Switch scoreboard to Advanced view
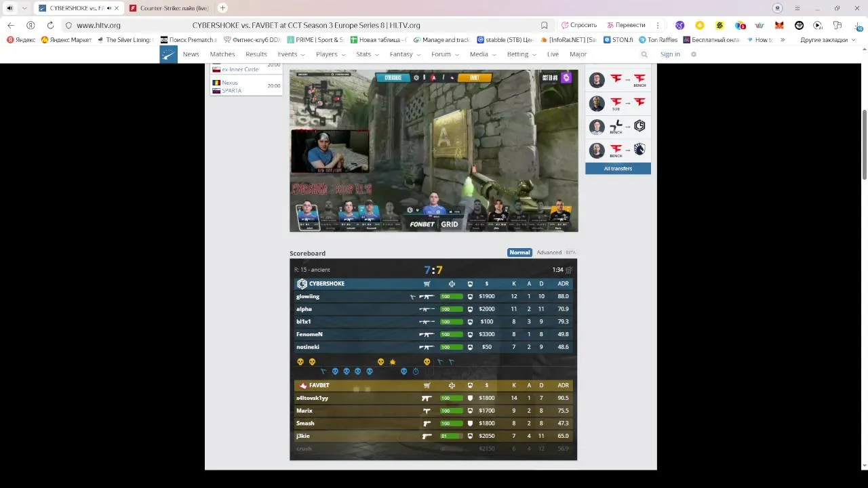 549,253
